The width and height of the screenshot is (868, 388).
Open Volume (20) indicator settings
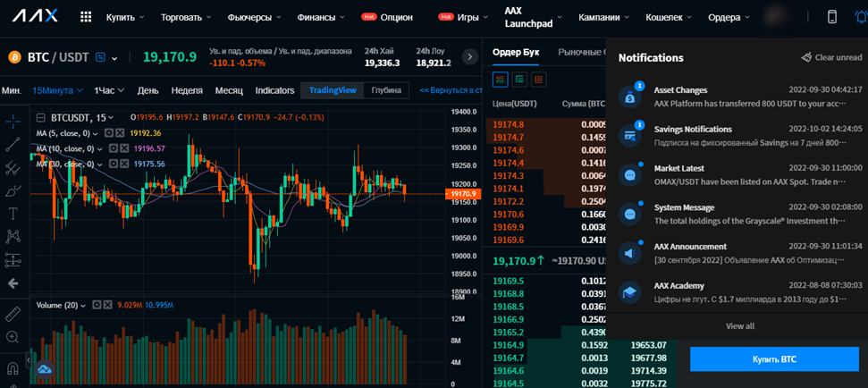(97, 305)
